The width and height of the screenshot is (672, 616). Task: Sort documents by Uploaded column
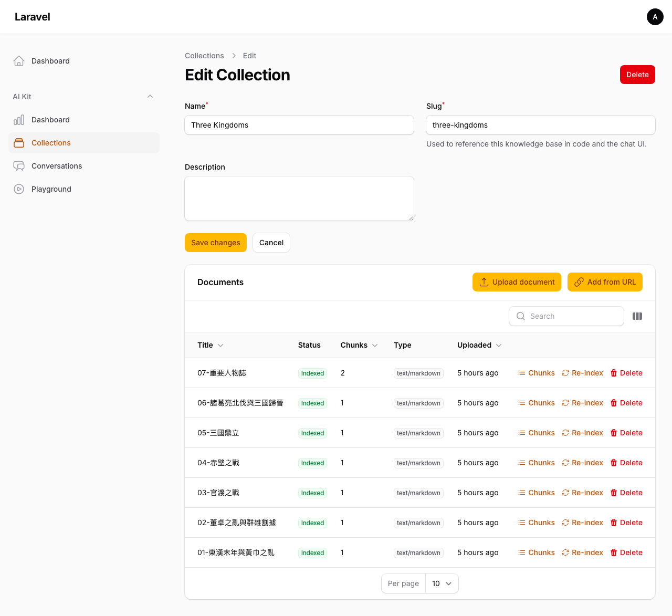pyautogui.click(x=479, y=345)
